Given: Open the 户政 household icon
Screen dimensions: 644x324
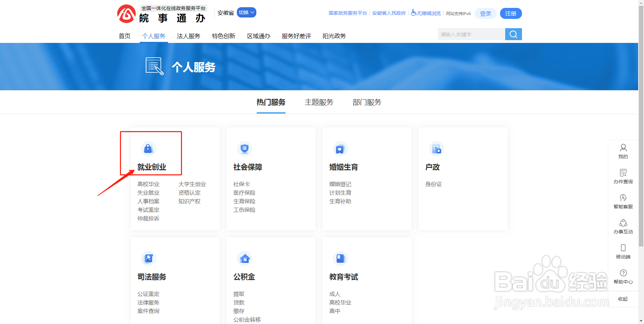Looking at the screenshot, I should (x=436, y=149).
